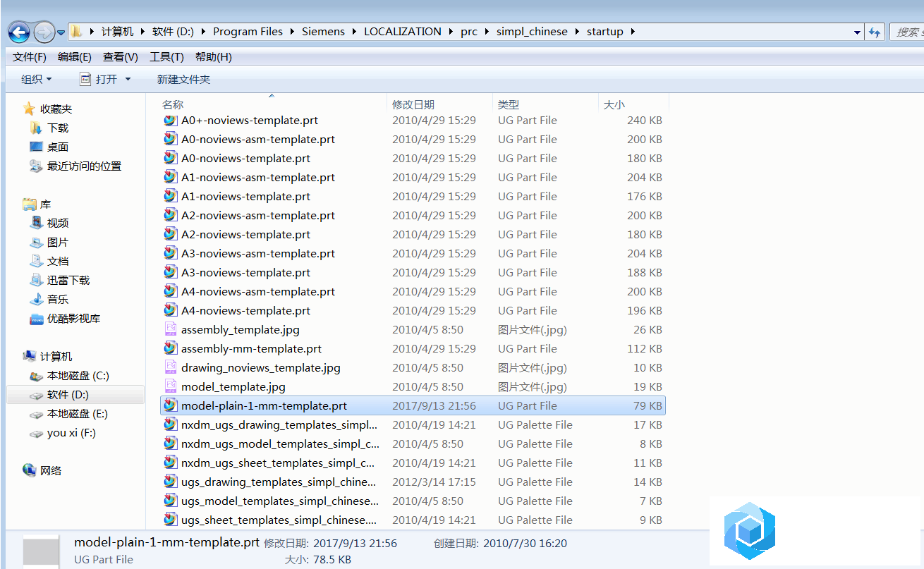Viewport: 924px width, 569px height.
Task: Click the refresh button next to address bar
Action: tap(875, 32)
